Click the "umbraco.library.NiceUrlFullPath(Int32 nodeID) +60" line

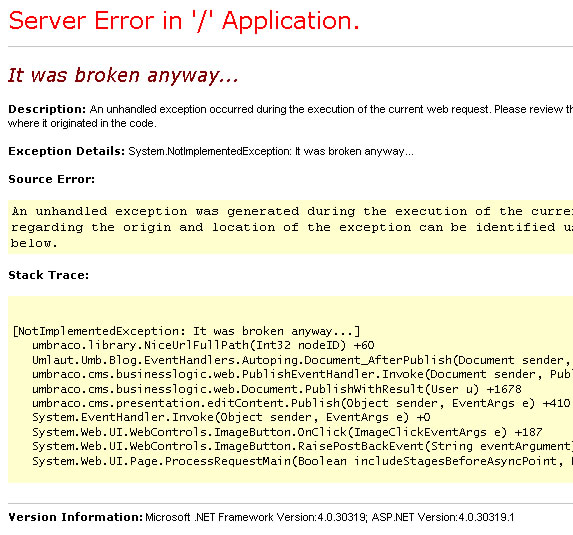(203, 345)
